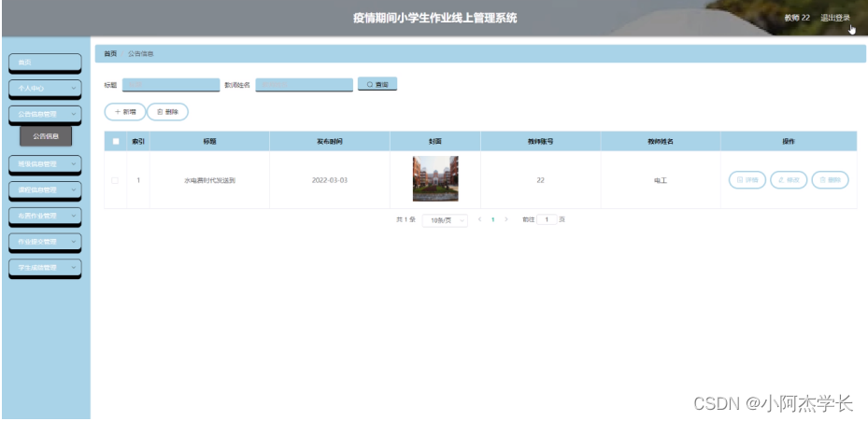Click the 前往 page jump input
868x421 pixels.
click(547, 219)
